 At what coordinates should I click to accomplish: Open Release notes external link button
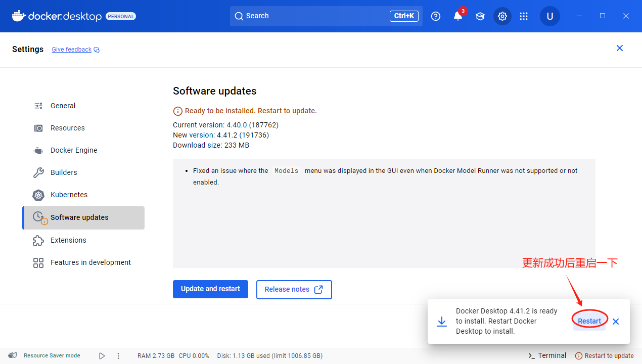tap(294, 290)
